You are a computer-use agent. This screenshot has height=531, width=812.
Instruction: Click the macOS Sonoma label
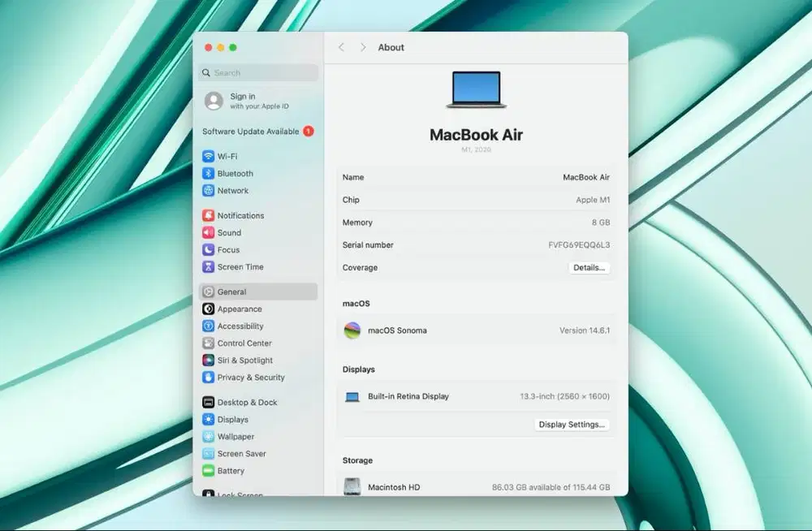(397, 330)
